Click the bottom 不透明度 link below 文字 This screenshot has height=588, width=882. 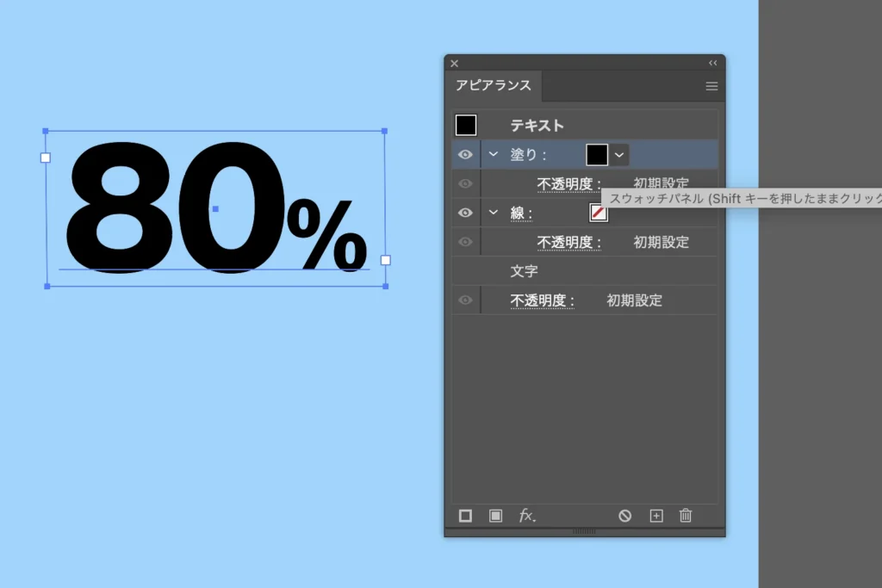pyautogui.click(x=542, y=300)
